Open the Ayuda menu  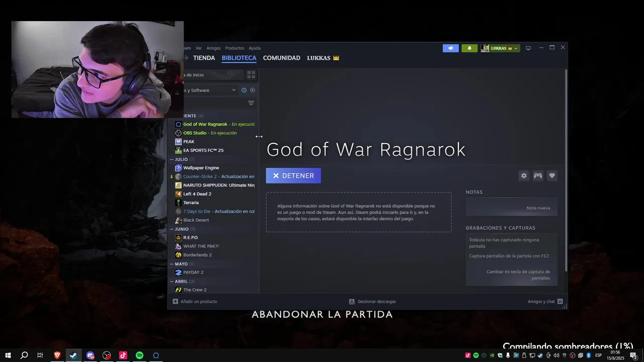(x=255, y=48)
